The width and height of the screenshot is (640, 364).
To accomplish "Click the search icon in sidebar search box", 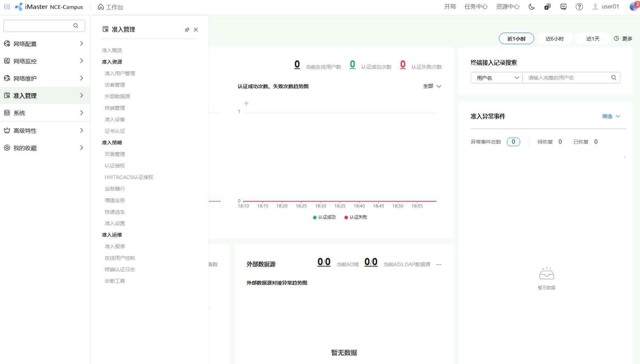I will (76, 26).
